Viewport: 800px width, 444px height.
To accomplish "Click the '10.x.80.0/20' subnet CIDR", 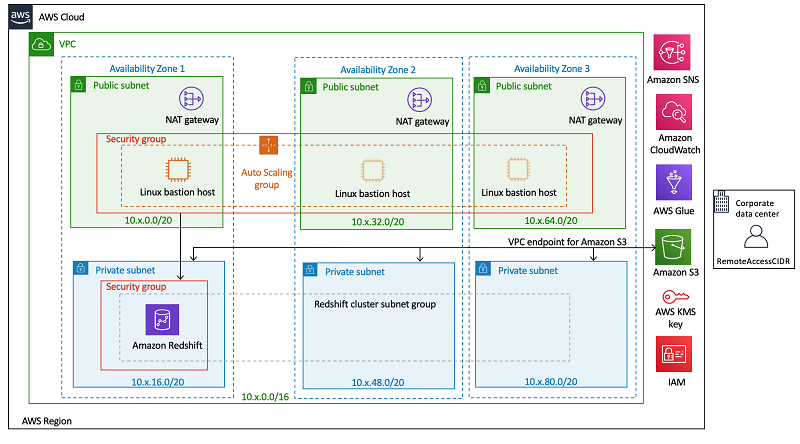I will click(551, 382).
